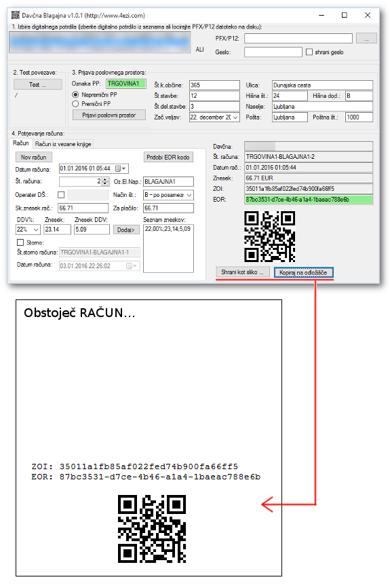Increase Št. računa with the stepper

tap(105, 180)
